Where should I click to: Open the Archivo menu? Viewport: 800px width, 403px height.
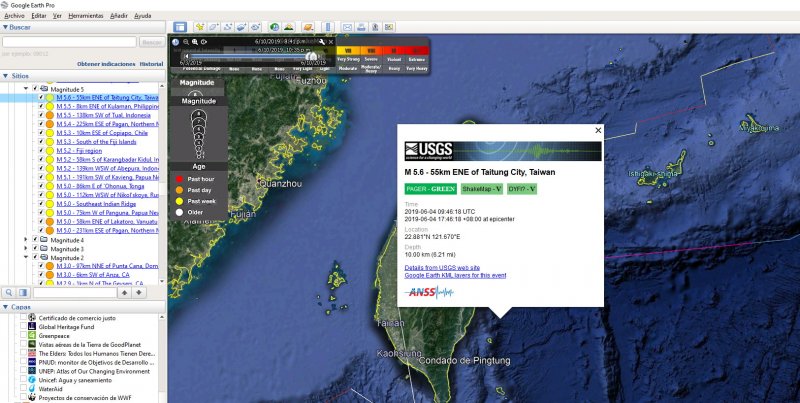click(14, 16)
